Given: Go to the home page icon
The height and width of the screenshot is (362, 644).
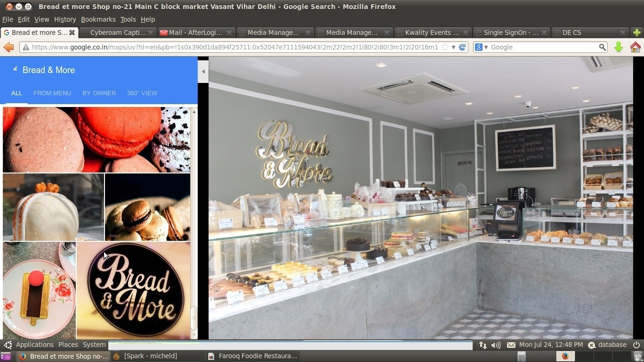Looking at the screenshot, I should click(x=635, y=47).
